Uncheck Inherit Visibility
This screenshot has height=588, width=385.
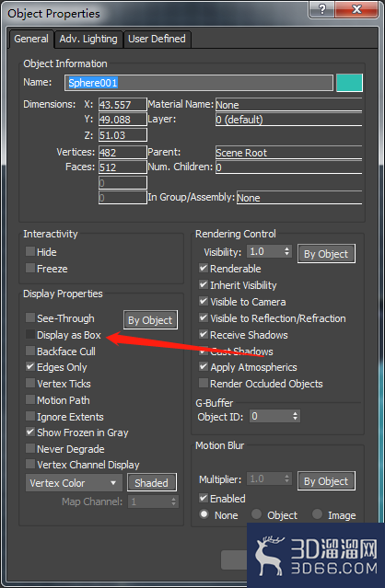pyautogui.click(x=204, y=284)
